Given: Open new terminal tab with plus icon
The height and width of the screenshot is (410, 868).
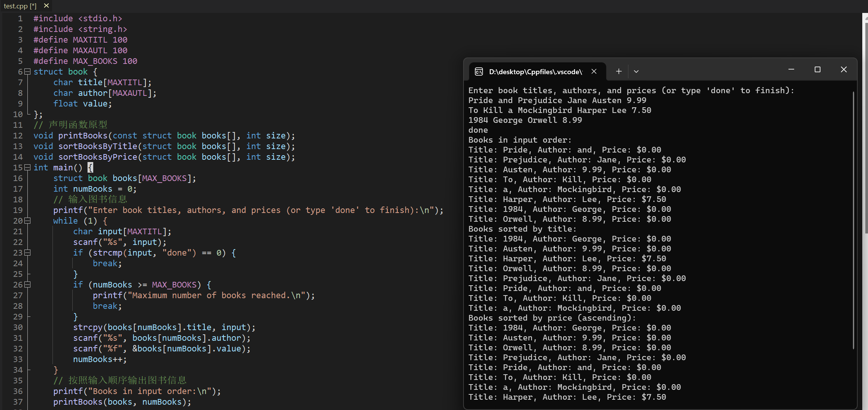Looking at the screenshot, I should pyautogui.click(x=619, y=72).
